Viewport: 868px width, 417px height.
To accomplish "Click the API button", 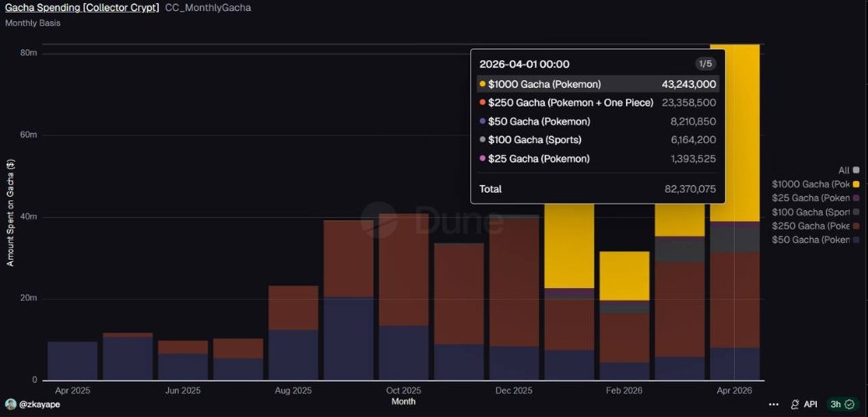I will click(x=804, y=404).
